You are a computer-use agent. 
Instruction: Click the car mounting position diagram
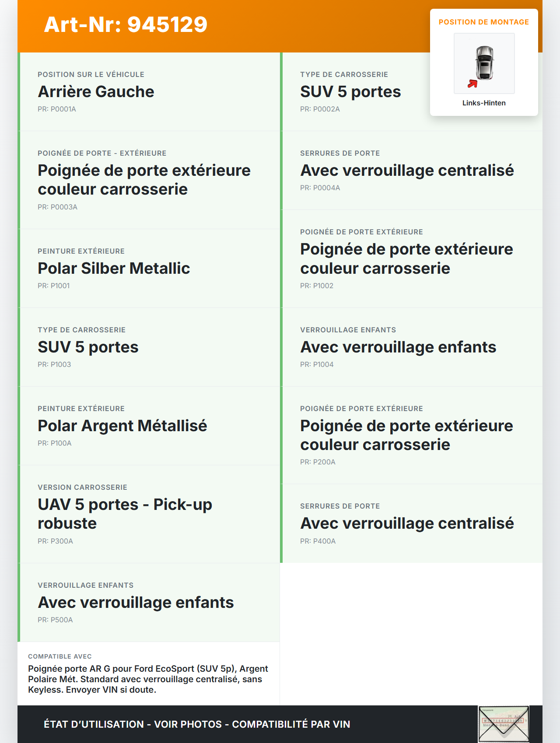[x=484, y=63]
